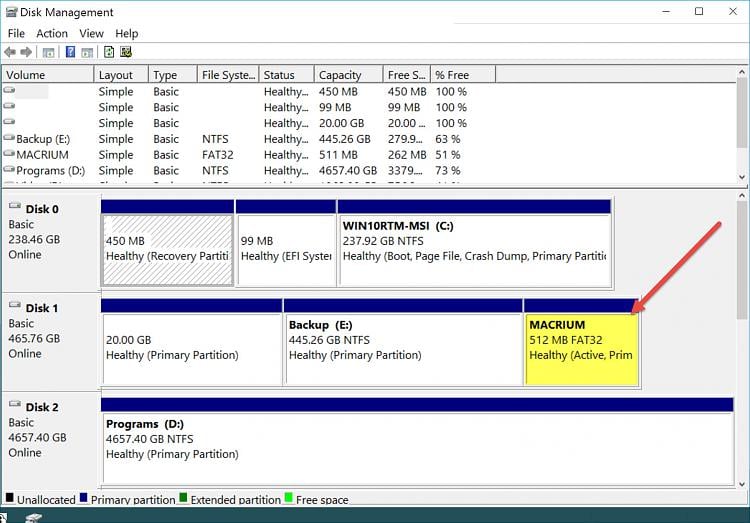Screen dimensions: 750x523
Task: Select drive icon of the 99 MB volume row
Action: click(x=9, y=106)
